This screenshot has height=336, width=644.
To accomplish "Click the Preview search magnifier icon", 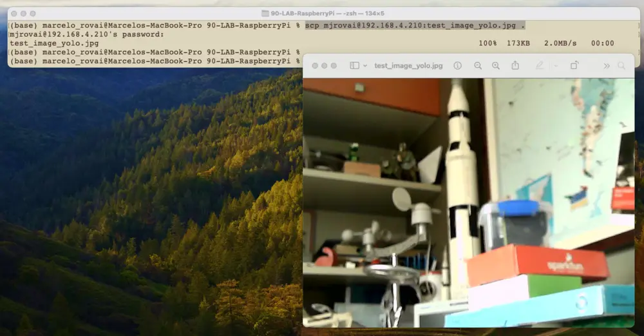I will point(621,66).
